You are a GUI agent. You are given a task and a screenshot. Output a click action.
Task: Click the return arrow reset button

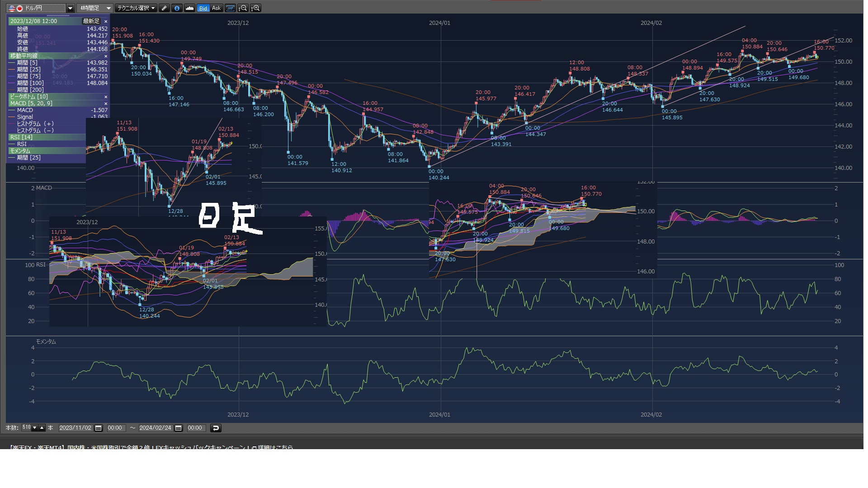[x=216, y=428]
